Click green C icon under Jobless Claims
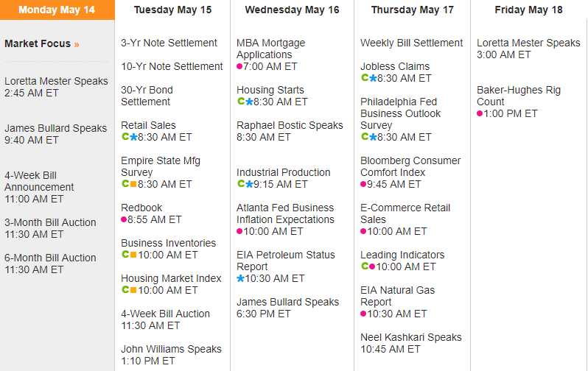Screen dimensions: 588x371 coord(364,78)
